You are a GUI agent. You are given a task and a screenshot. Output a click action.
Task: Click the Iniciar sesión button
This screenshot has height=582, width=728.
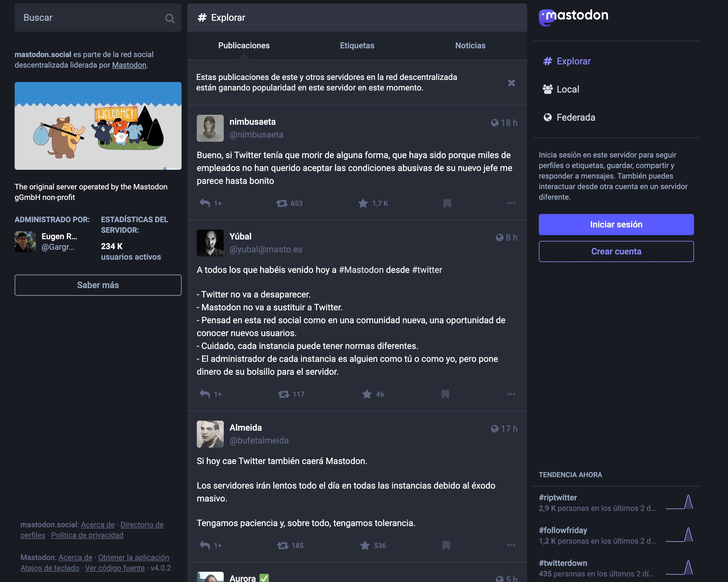point(616,225)
